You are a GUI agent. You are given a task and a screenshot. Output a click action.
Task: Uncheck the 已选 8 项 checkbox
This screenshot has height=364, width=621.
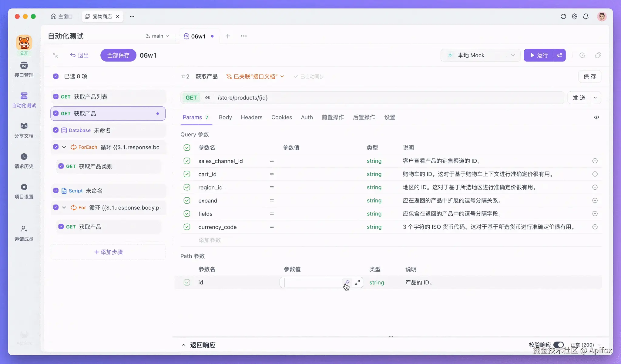click(x=56, y=76)
